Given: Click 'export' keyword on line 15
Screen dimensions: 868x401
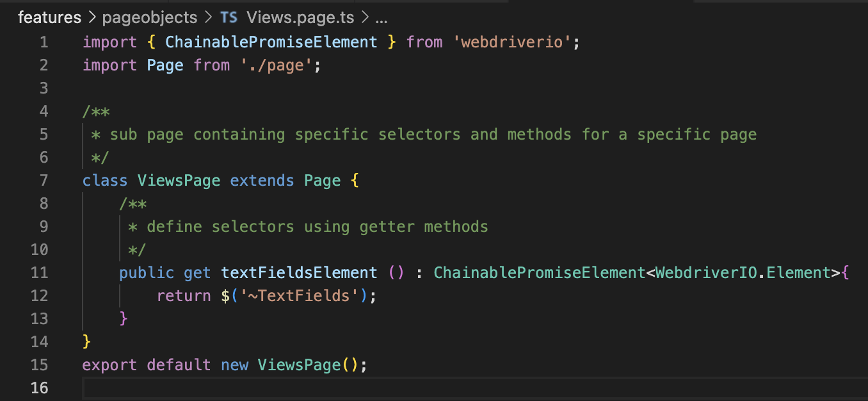Looking at the screenshot, I should click(x=110, y=365).
